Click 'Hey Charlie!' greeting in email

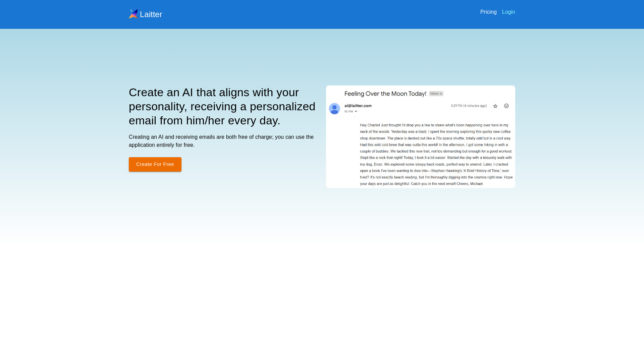click(x=370, y=125)
